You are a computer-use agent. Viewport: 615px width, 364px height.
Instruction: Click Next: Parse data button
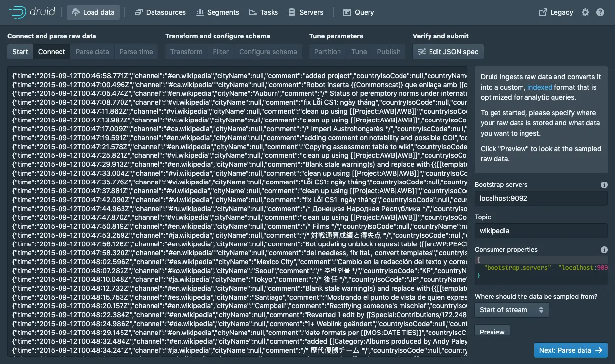click(x=571, y=350)
